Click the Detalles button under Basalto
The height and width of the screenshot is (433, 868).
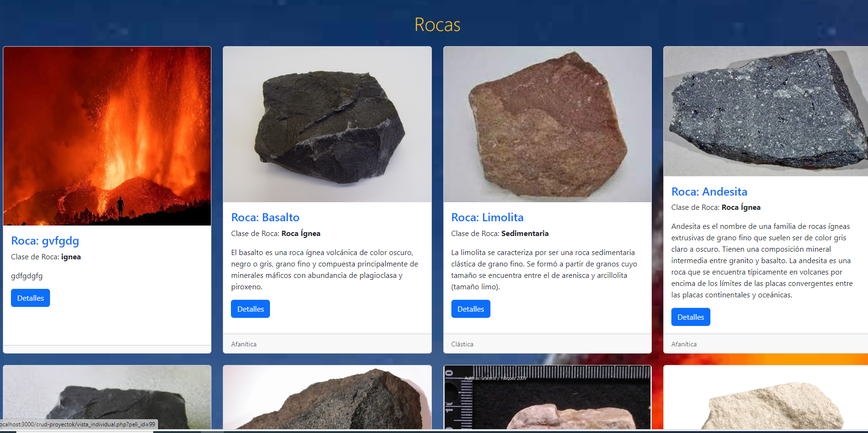(x=250, y=309)
